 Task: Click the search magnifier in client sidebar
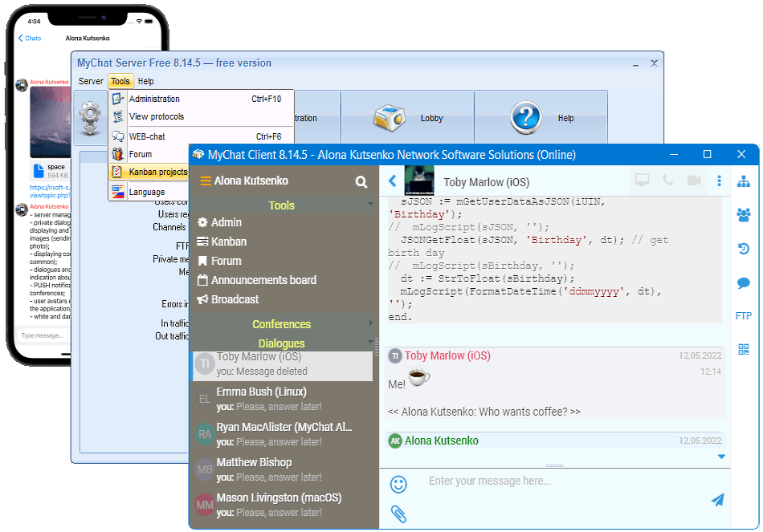(361, 182)
